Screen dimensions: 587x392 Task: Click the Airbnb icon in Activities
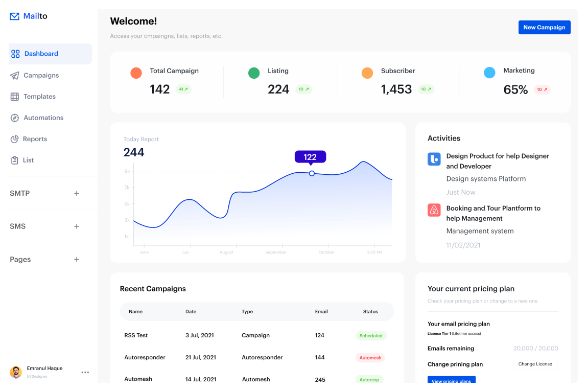tap(434, 210)
